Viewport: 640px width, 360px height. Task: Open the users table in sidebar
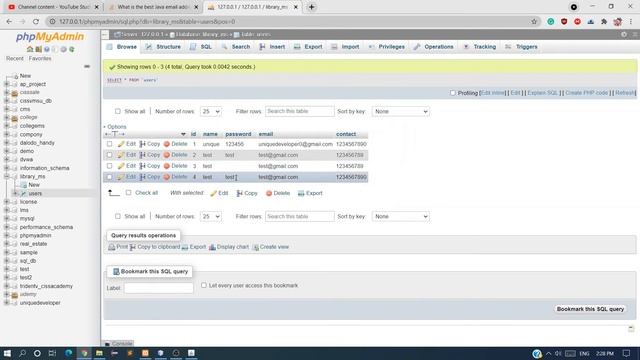[x=35, y=193]
